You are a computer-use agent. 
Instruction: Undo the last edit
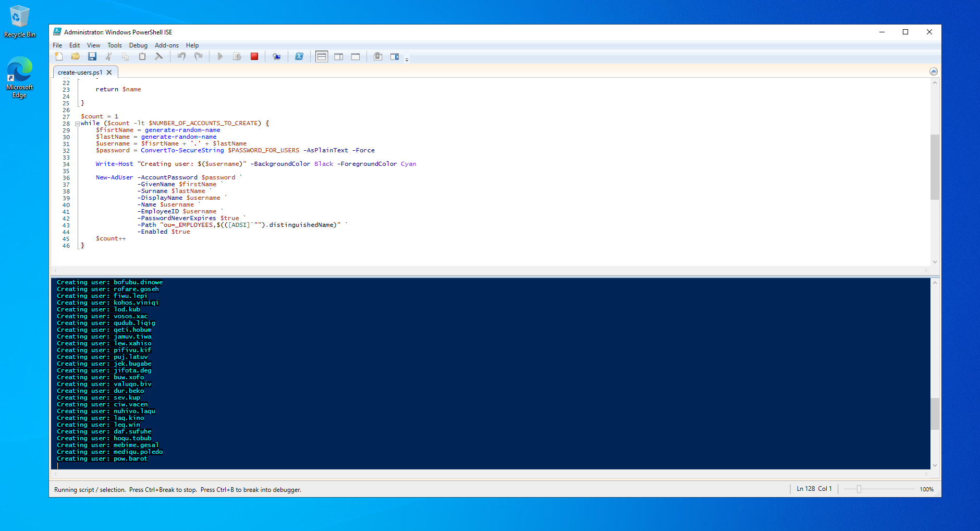[181, 56]
